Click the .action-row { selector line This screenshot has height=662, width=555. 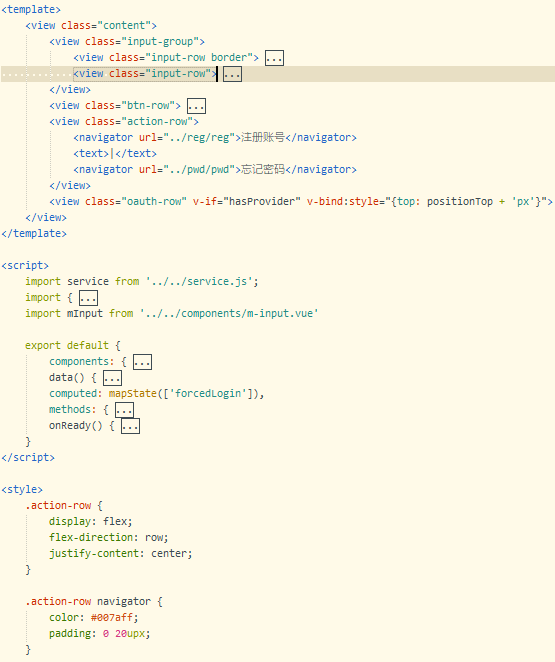[x=64, y=506]
